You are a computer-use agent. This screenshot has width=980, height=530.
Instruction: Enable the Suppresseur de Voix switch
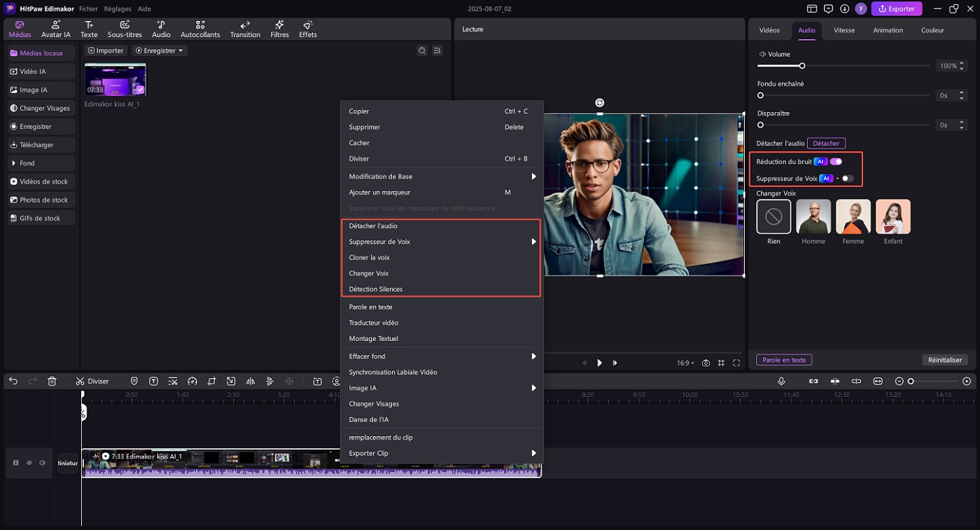(848, 179)
